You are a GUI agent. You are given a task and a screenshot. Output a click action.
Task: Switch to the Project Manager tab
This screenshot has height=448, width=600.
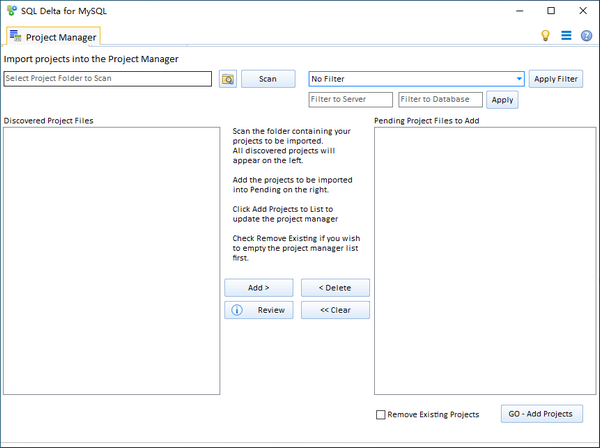(53, 37)
